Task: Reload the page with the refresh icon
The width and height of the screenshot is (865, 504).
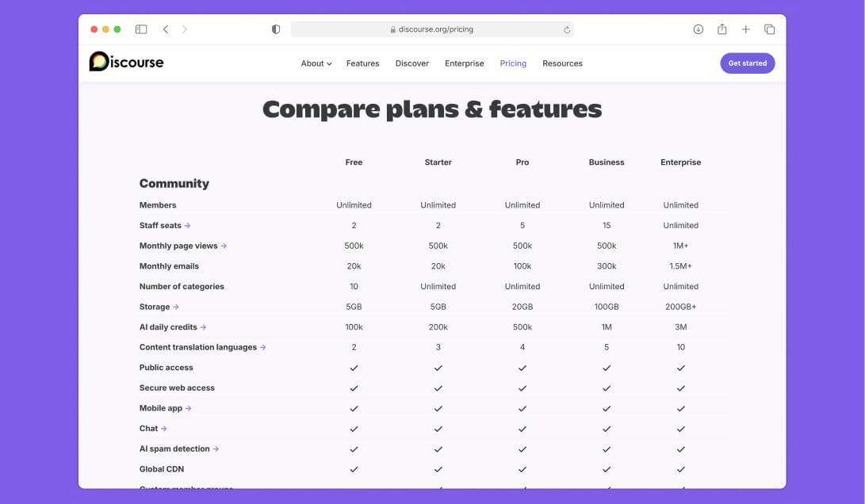Action: [566, 29]
